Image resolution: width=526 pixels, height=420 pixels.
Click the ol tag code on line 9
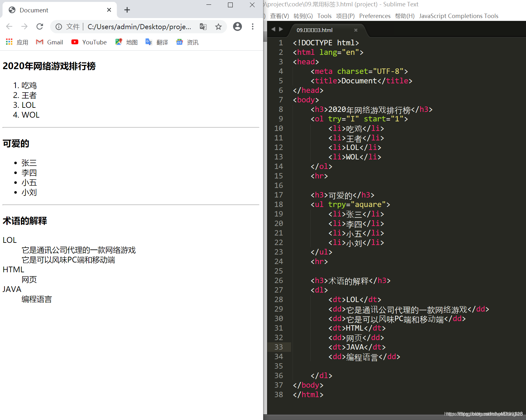click(359, 119)
